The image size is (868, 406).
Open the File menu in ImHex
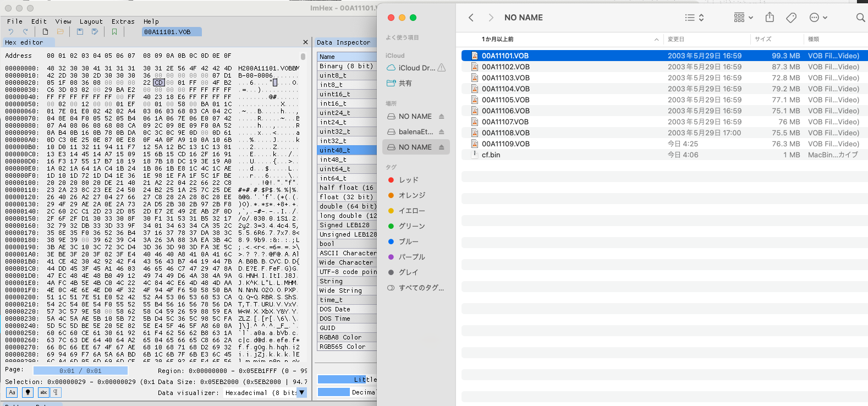tap(15, 21)
